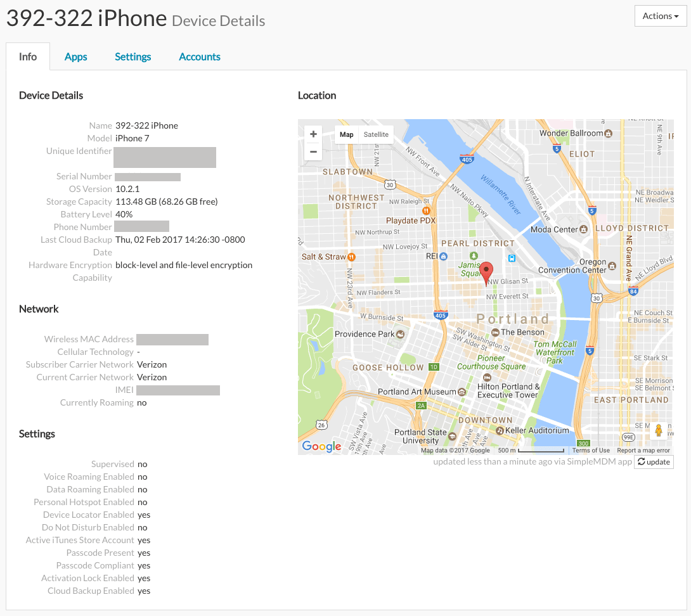Open the Actions dropdown menu

pos(660,16)
